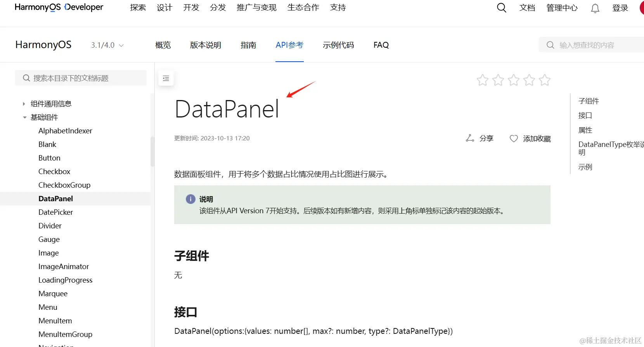This screenshot has height=347, width=644.
Task: Switch to the 示例代码 tab
Action: click(x=338, y=45)
